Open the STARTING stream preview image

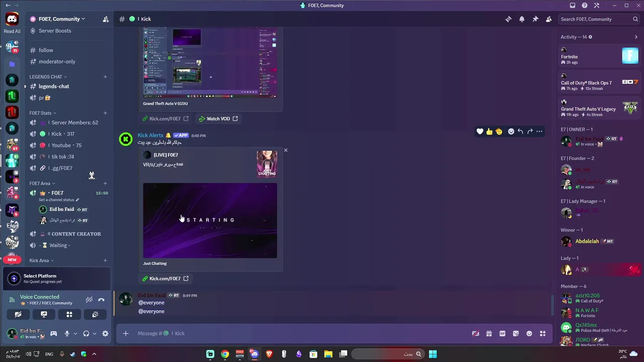tap(210, 220)
